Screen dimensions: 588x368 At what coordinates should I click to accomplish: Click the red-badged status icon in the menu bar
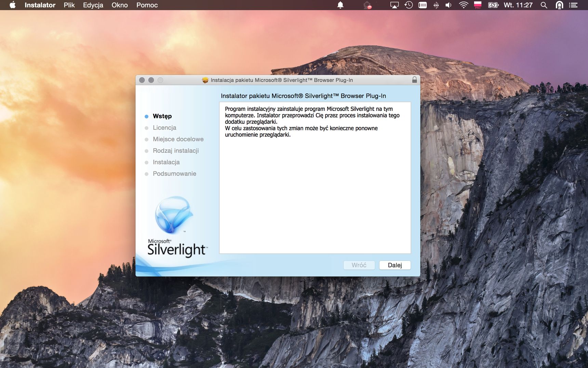click(x=367, y=5)
